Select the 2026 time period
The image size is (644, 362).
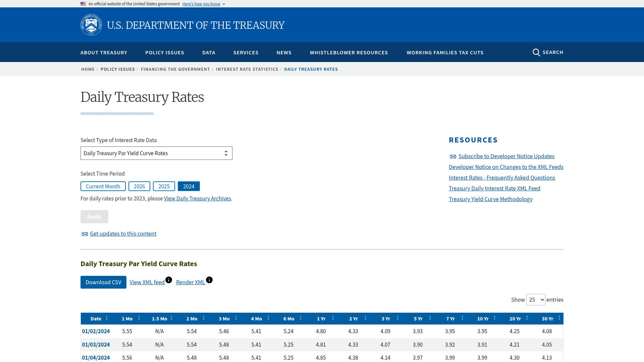click(x=139, y=186)
